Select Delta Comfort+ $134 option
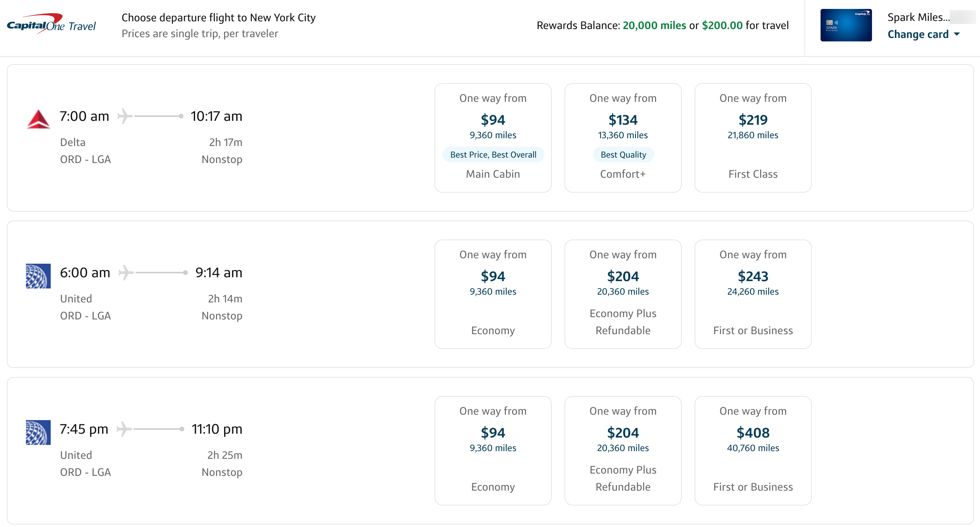This screenshot has width=980, height=527. click(623, 136)
